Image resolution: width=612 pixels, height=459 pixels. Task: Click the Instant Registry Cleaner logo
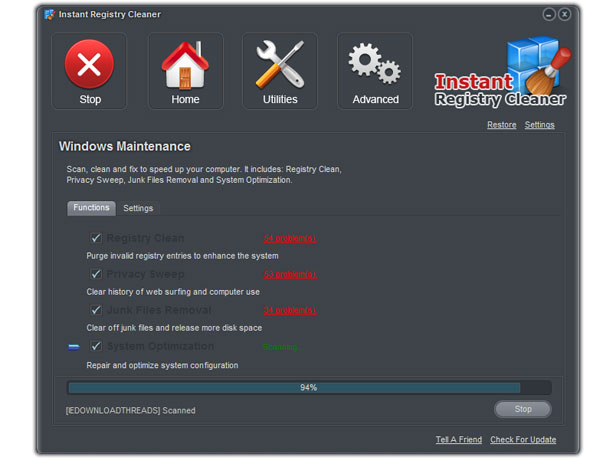(x=502, y=72)
